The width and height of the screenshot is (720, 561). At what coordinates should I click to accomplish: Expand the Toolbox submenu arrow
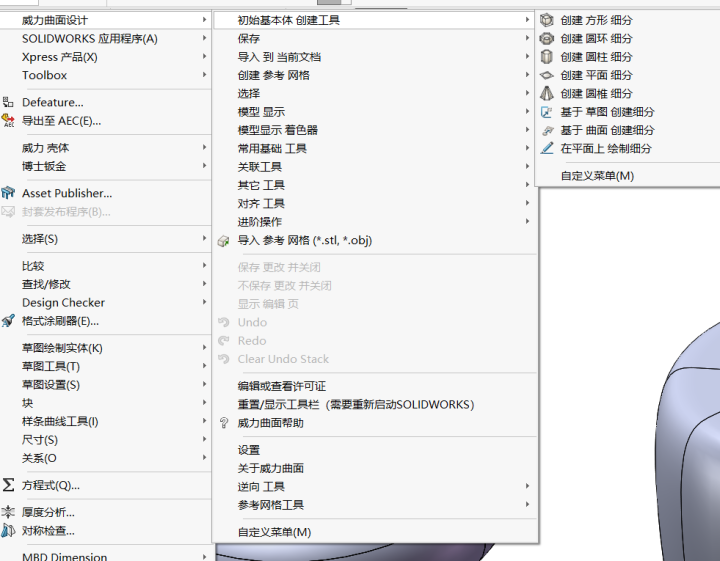pyautogui.click(x=204, y=74)
